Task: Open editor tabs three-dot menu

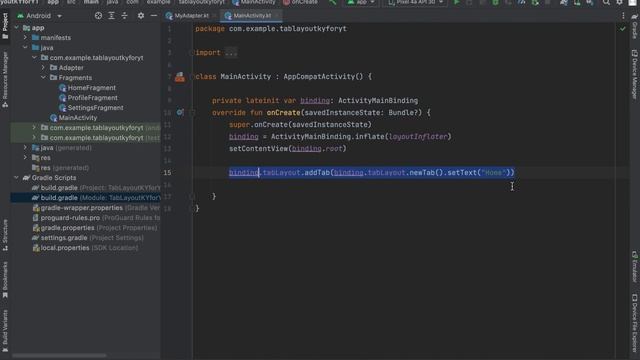Action: (x=623, y=16)
